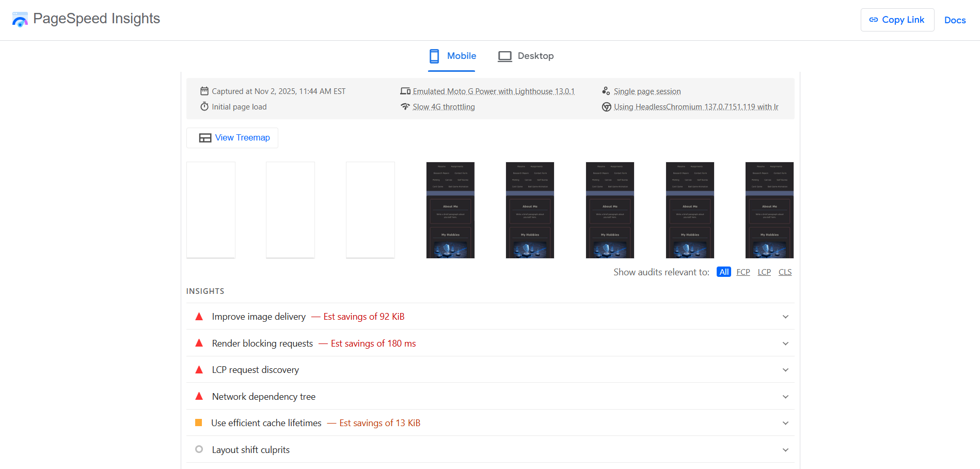Click the wifi icon beside Slow 4G throttling
980x469 pixels.
pyautogui.click(x=405, y=106)
